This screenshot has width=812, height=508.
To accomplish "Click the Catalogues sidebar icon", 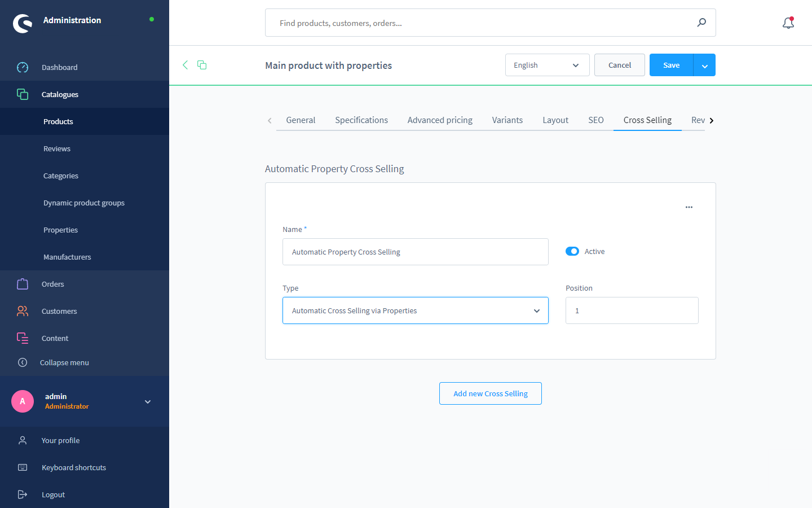I will pos(23,94).
